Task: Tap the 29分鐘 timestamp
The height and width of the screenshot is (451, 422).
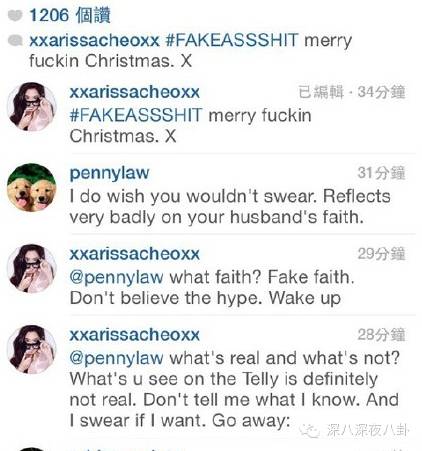Action: tap(382, 254)
